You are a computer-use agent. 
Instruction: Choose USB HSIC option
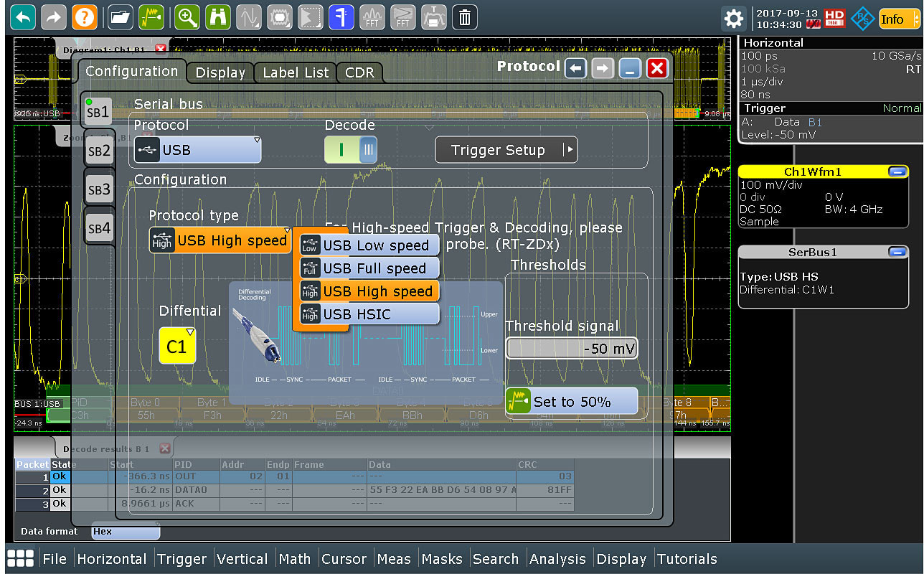369,314
